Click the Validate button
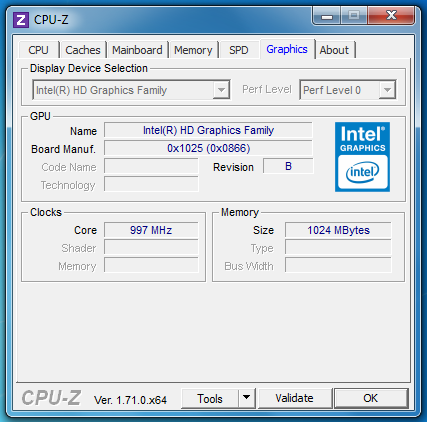427x422 pixels. pos(294,398)
